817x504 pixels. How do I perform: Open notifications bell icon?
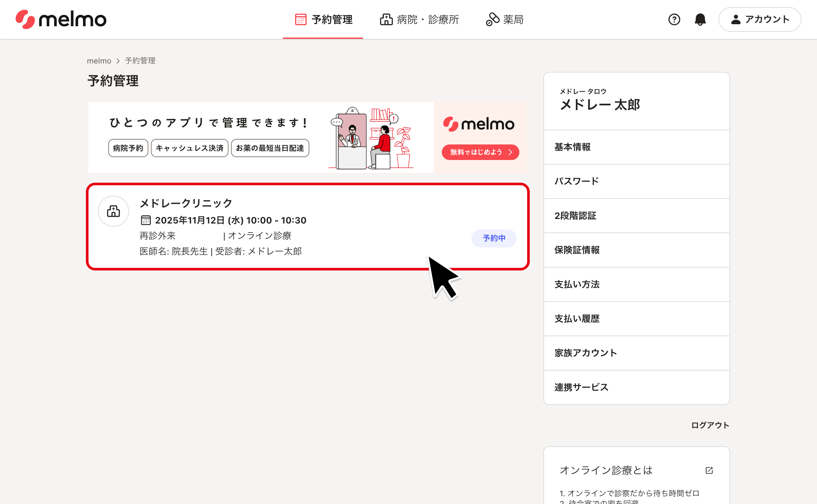tap(700, 19)
